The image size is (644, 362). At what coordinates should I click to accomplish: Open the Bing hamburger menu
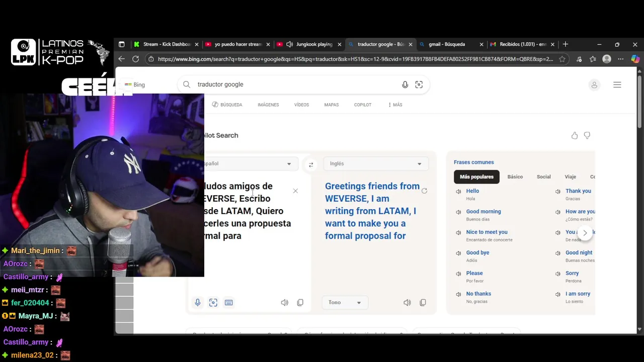[x=617, y=85]
